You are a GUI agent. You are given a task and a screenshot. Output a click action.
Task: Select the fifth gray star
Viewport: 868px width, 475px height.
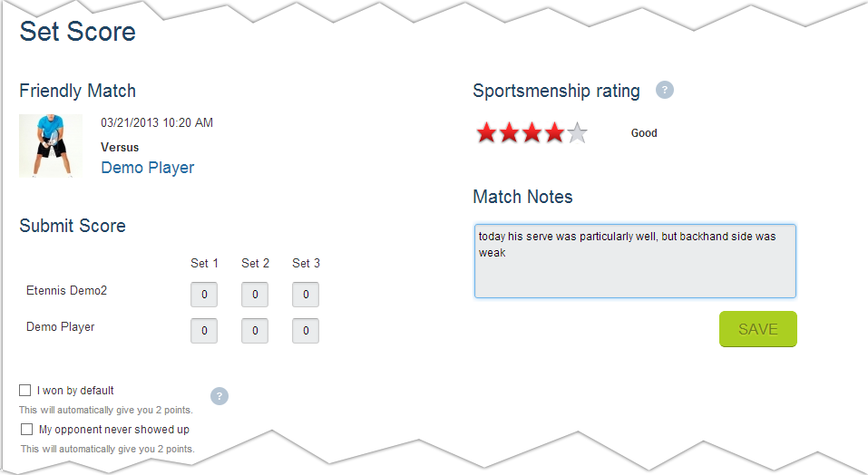pos(577,134)
